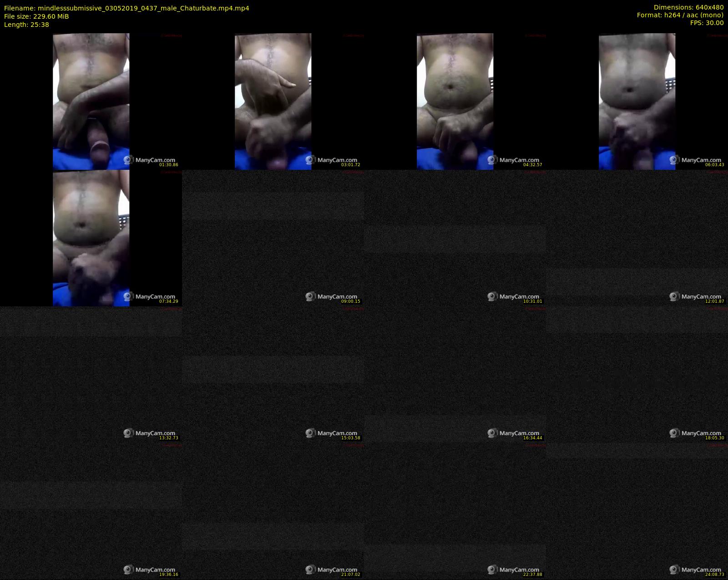Viewport: 728px width, 580px height.
Task: Select the dark frame stamped 18:05.30
Action: [x=637, y=375]
